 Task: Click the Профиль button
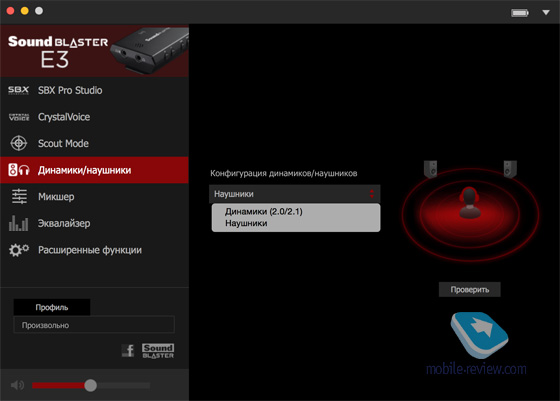[x=52, y=307]
